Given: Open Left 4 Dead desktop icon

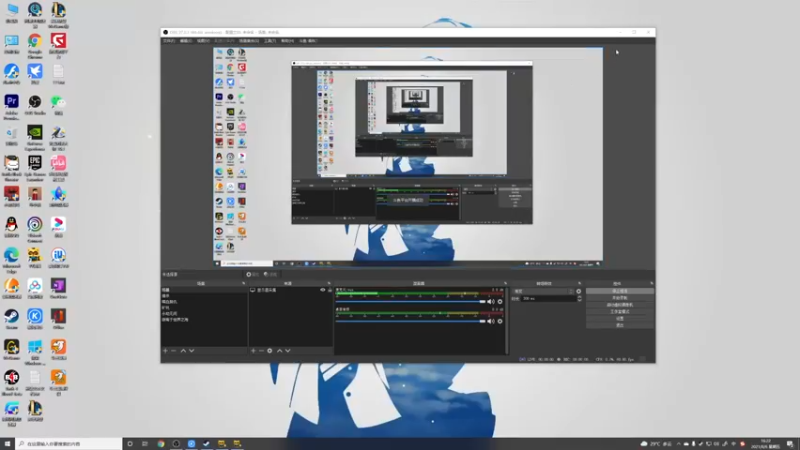Looking at the screenshot, I should pyautogui.click(x=11, y=377).
